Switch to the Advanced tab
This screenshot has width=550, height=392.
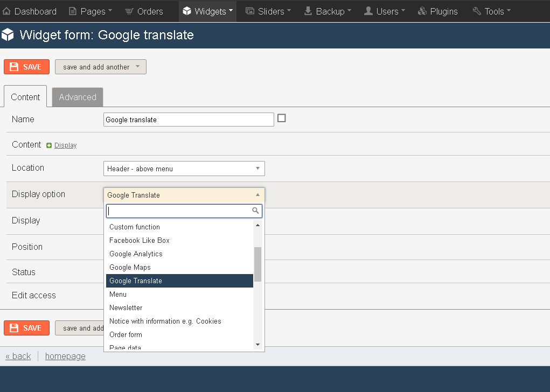(x=78, y=97)
